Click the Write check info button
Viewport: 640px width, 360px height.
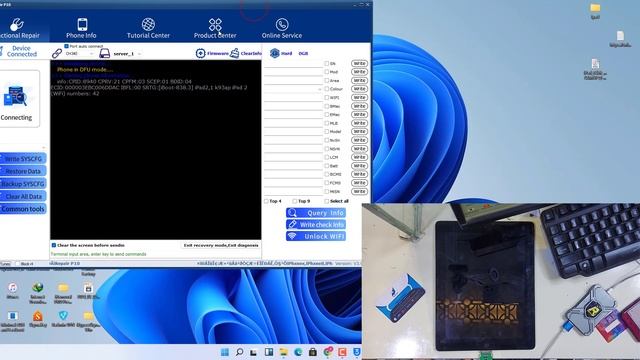(x=316, y=224)
